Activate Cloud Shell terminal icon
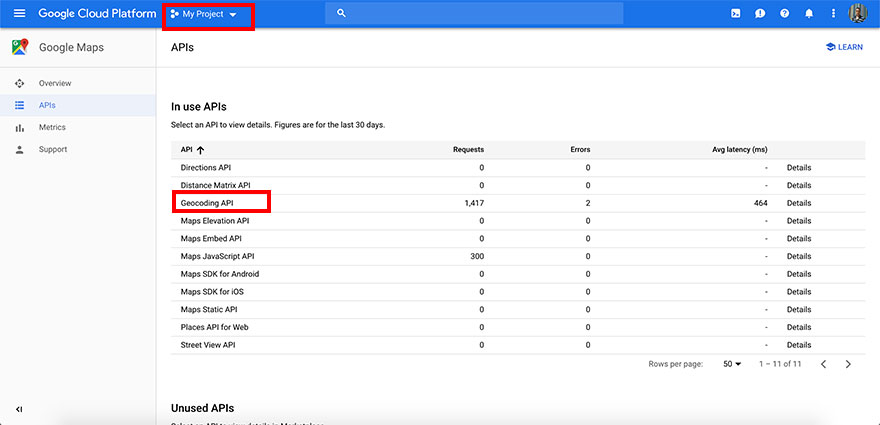The height and width of the screenshot is (425, 880). [736, 14]
